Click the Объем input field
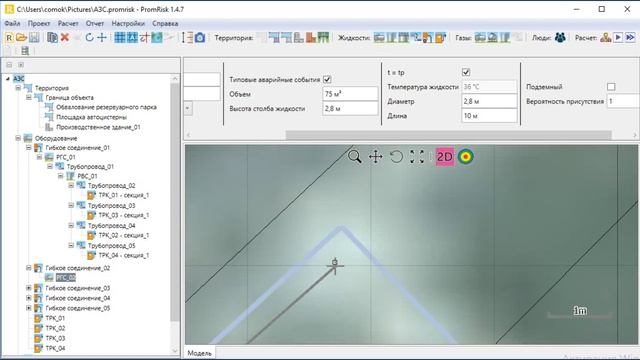The height and width of the screenshot is (360, 640). tap(350, 93)
